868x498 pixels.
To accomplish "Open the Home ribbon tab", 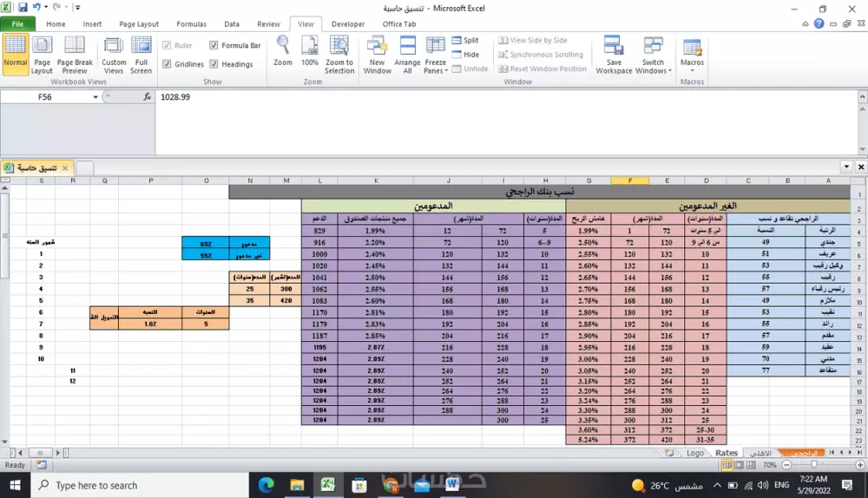I will click(56, 23).
